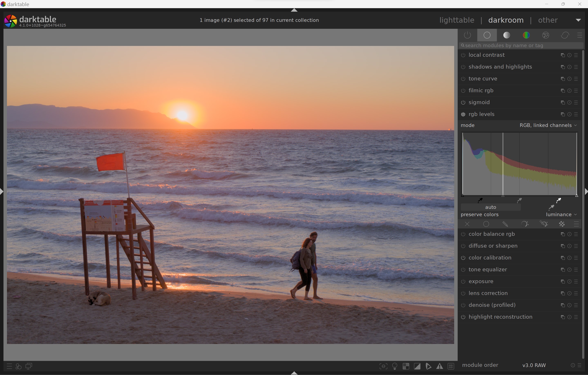This screenshot has height=375, width=588.
Task: Switch to lighttable view
Action: click(x=457, y=20)
